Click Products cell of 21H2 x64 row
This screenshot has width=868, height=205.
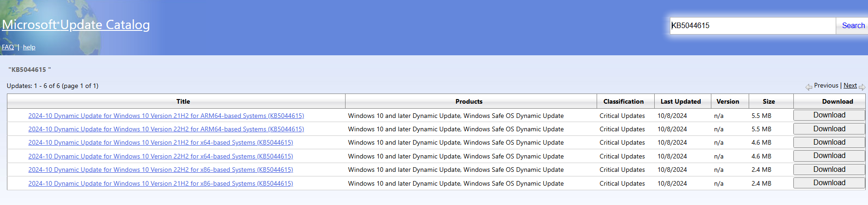pyautogui.click(x=456, y=143)
